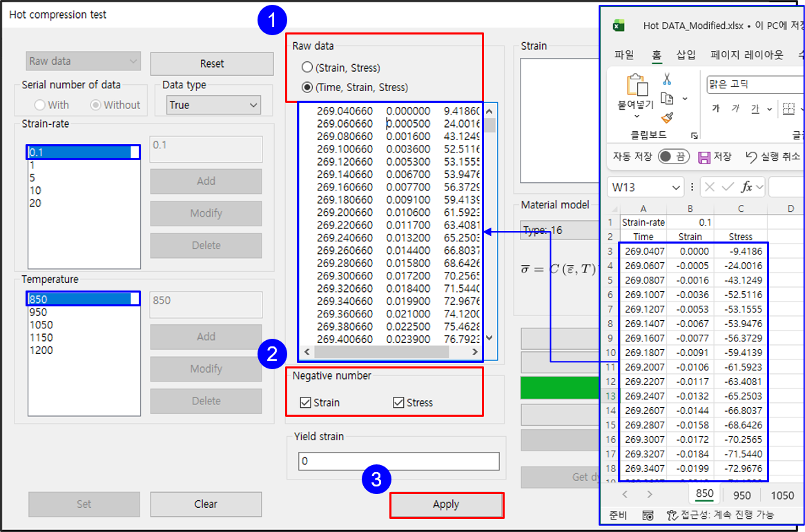Click the name box handle dots

pos(692,187)
